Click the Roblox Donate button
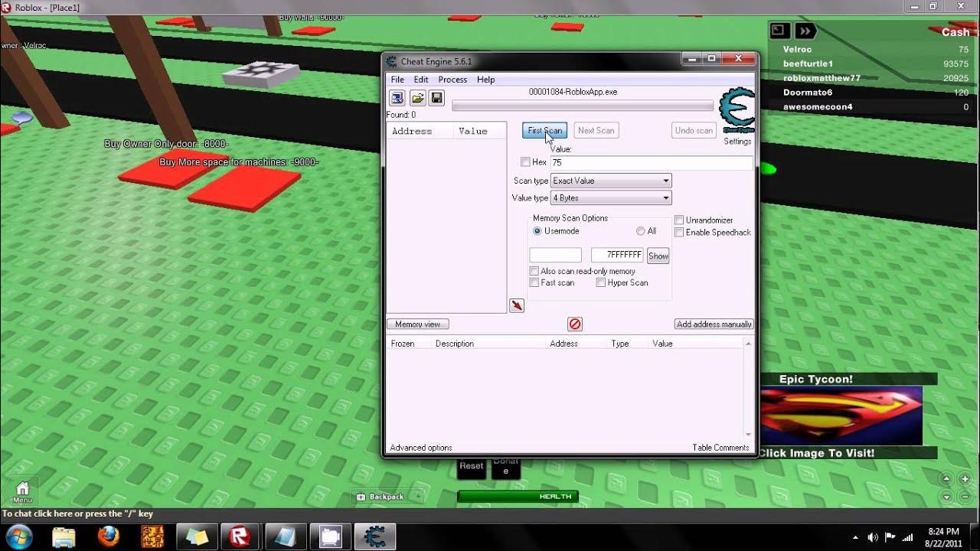This screenshot has height=551, width=980. 505,466
